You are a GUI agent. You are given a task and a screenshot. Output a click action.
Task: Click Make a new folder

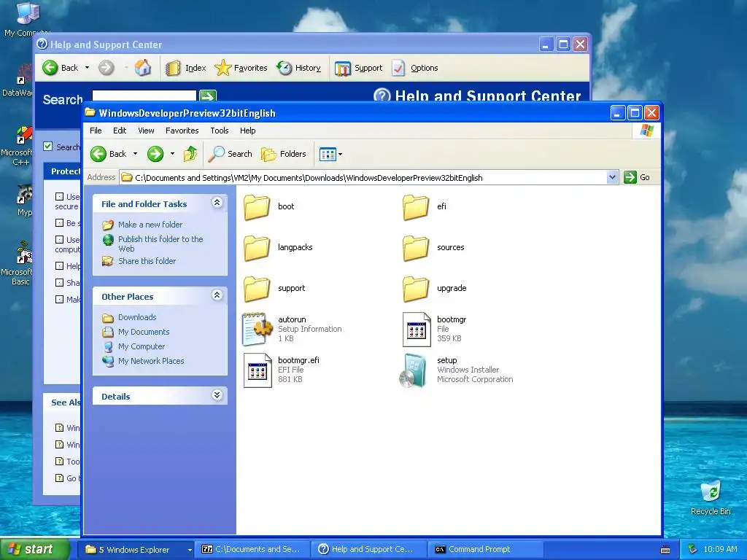[150, 225]
